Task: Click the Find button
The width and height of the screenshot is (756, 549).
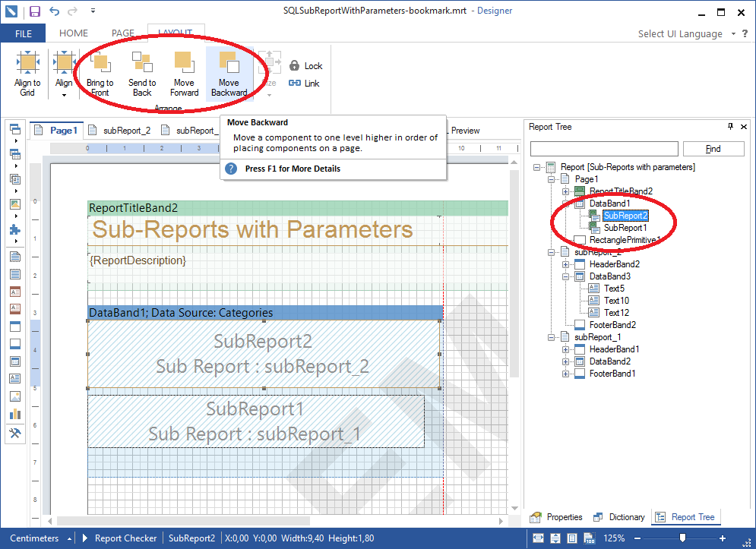Action: tap(713, 149)
